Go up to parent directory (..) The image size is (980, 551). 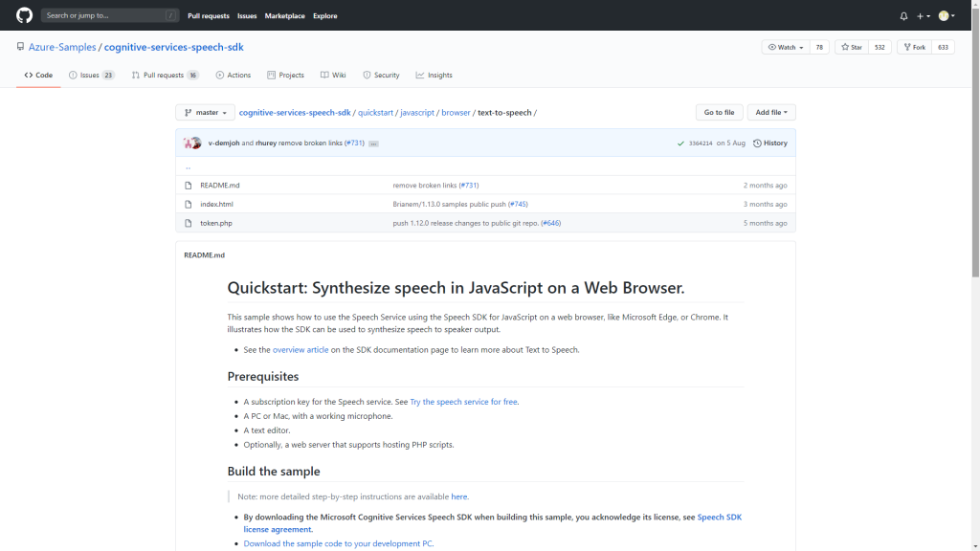point(189,167)
